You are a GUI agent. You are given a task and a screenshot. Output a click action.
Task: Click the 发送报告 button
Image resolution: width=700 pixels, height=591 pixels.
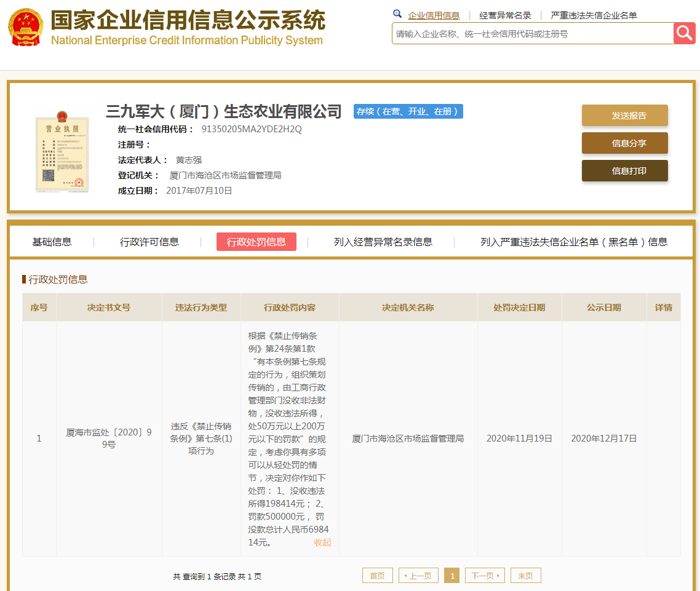[624, 115]
